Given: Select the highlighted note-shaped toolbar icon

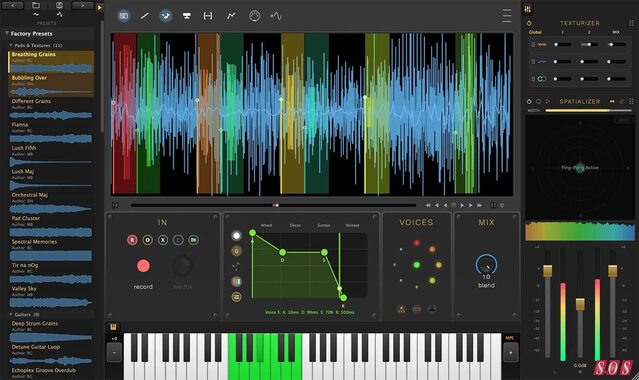Looking at the screenshot, I should pos(165,16).
